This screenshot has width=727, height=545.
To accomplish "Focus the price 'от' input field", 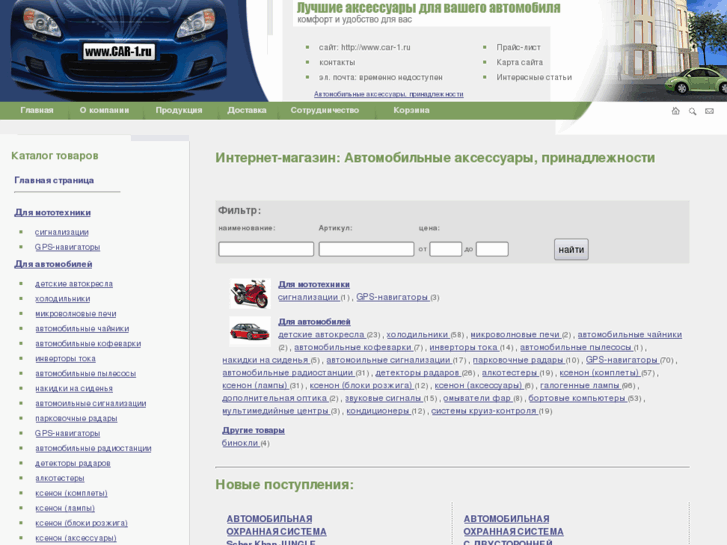I will (x=446, y=249).
